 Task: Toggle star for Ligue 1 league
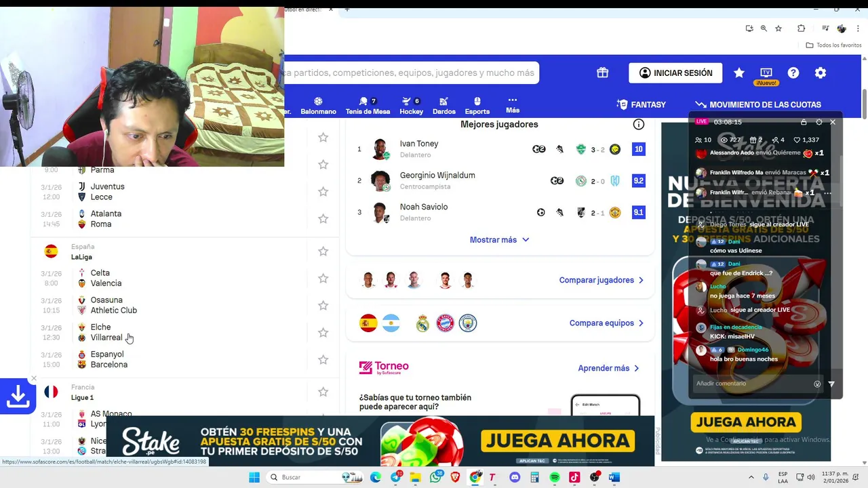click(323, 392)
